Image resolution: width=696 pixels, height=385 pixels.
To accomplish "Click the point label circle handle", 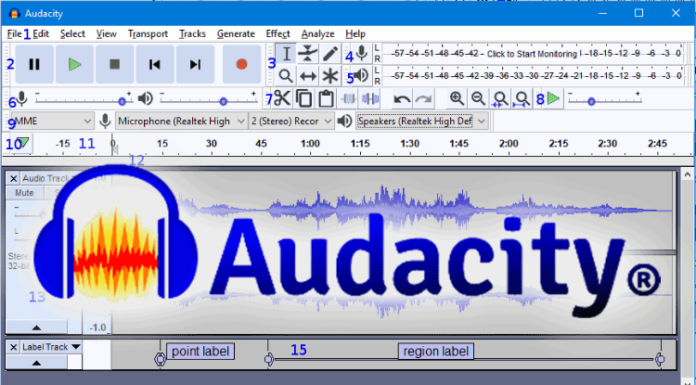I will click(x=160, y=359).
